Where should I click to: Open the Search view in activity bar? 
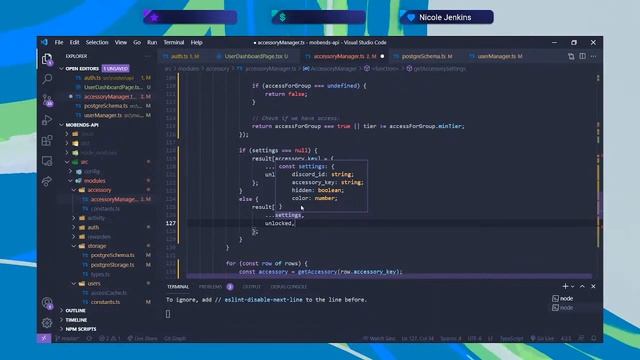pyautogui.click(x=47, y=79)
